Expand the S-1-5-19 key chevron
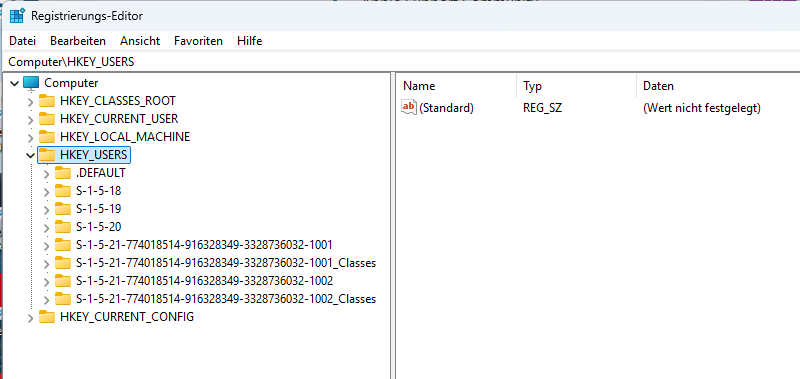The height and width of the screenshot is (379, 800). (46, 210)
